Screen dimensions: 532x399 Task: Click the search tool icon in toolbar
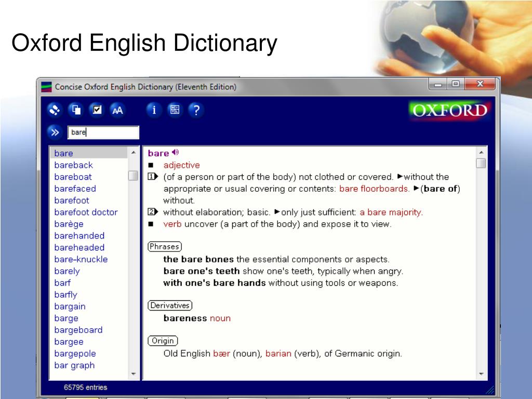click(55, 110)
